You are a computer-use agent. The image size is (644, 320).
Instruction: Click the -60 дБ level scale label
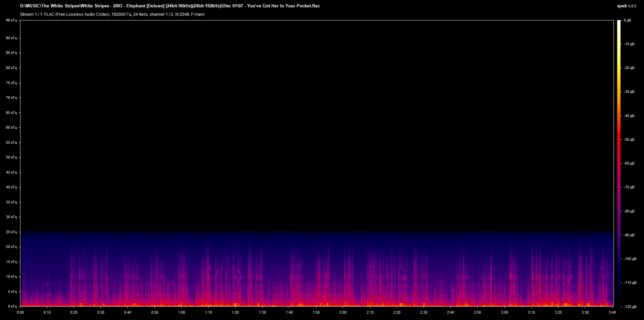629,164
